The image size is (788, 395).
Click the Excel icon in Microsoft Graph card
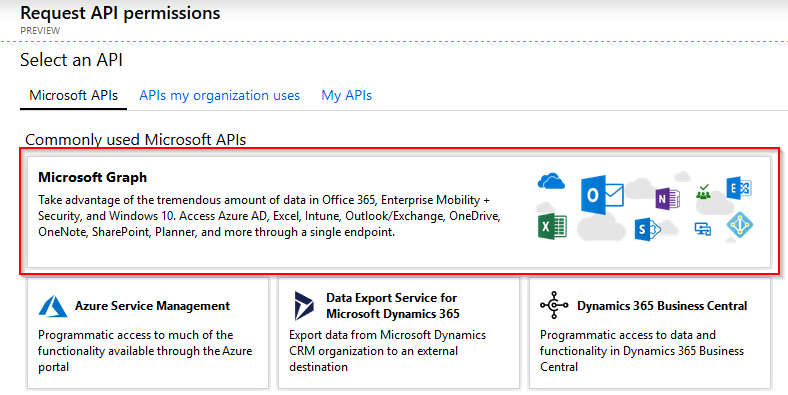552,227
